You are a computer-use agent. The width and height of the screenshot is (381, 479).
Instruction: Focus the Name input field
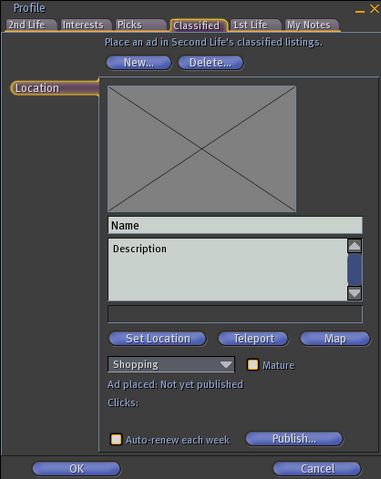[235, 225]
